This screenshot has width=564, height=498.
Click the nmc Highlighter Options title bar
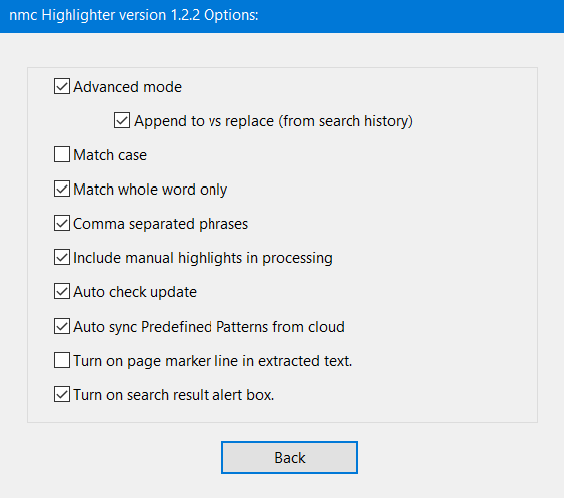click(x=282, y=16)
